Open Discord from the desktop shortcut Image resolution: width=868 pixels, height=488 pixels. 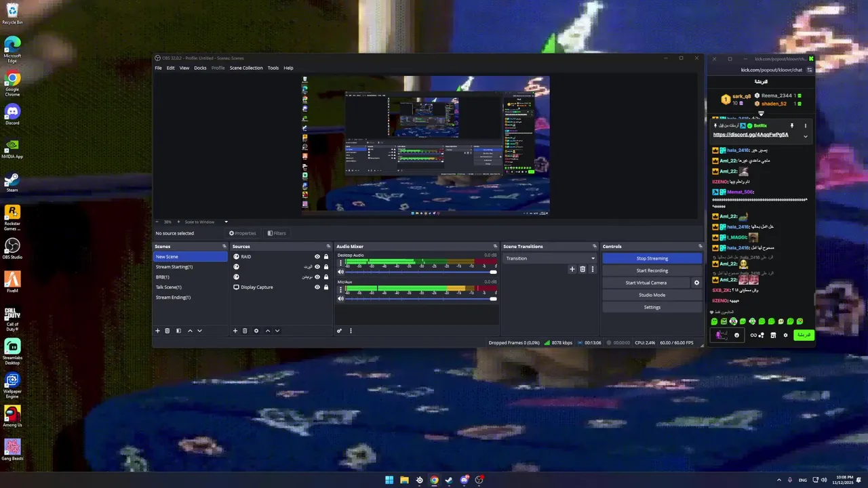tap(12, 113)
